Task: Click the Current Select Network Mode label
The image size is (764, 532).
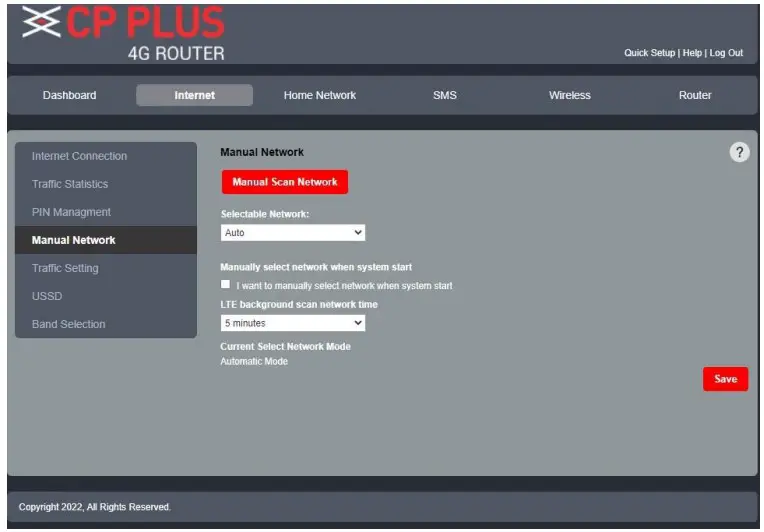Action: click(285, 346)
